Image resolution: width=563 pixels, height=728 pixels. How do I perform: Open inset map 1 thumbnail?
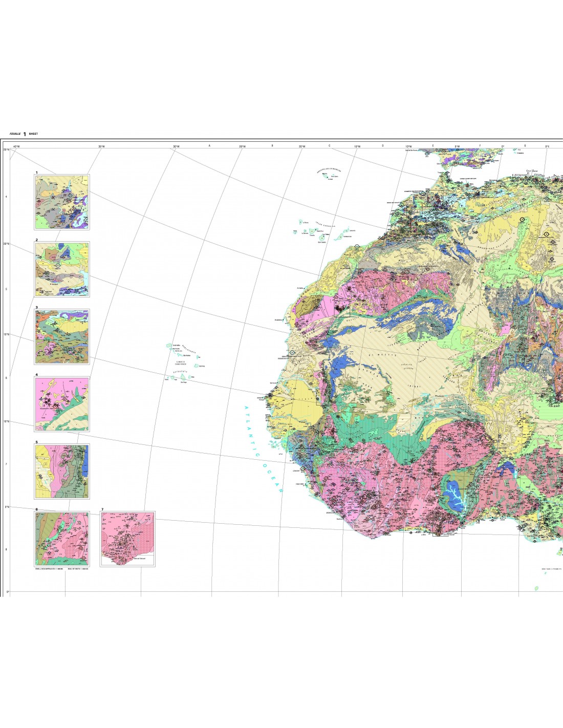coord(62,202)
